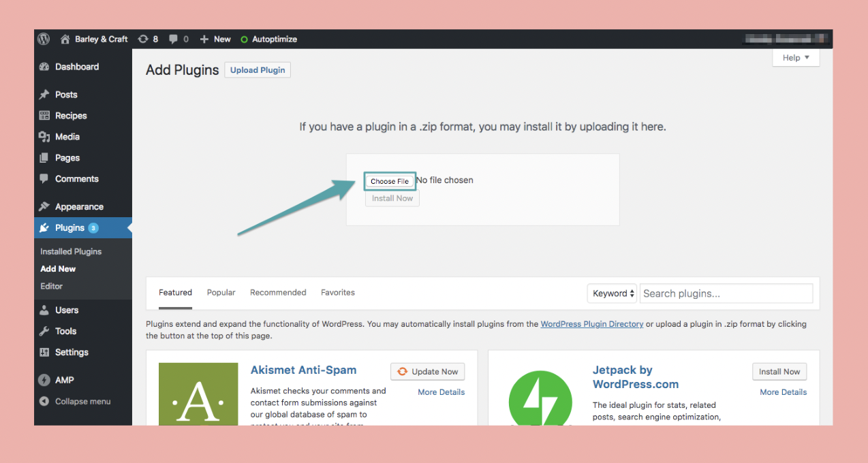Switch to the Favorites tab

338,293
